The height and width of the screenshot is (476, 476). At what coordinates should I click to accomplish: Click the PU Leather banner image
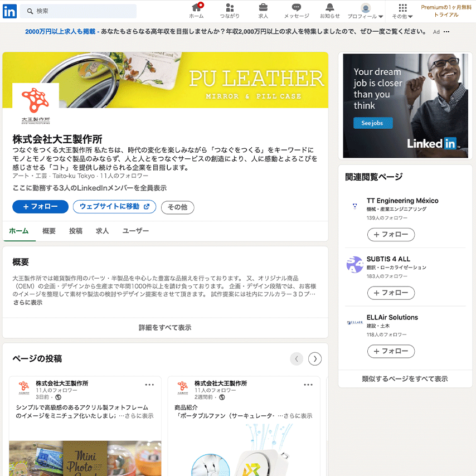click(166, 80)
